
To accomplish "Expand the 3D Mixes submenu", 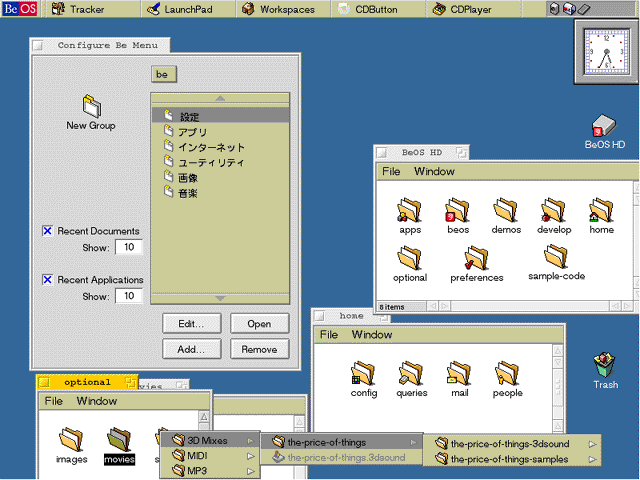I will coord(211,440).
